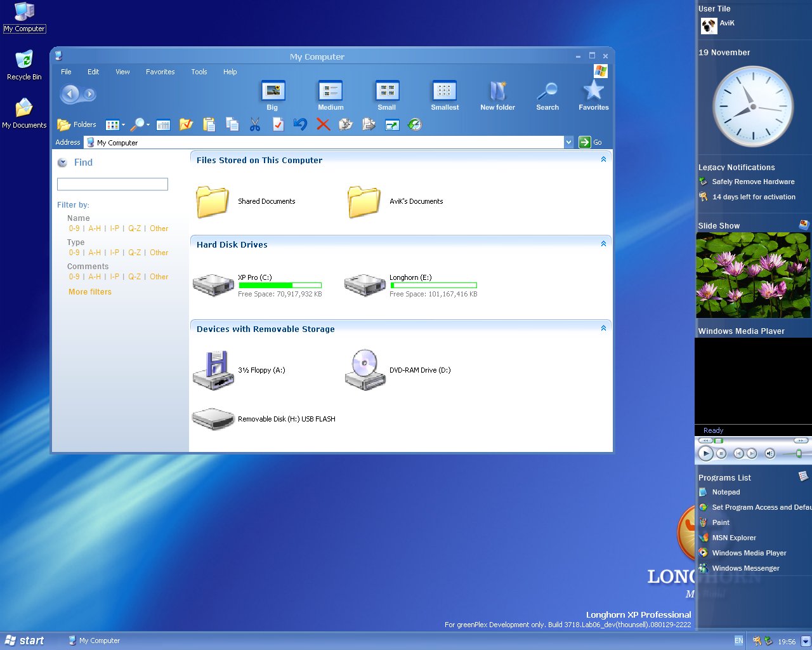Select the AviK's Documents folder
812x650 pixels.
coord(395,201)
